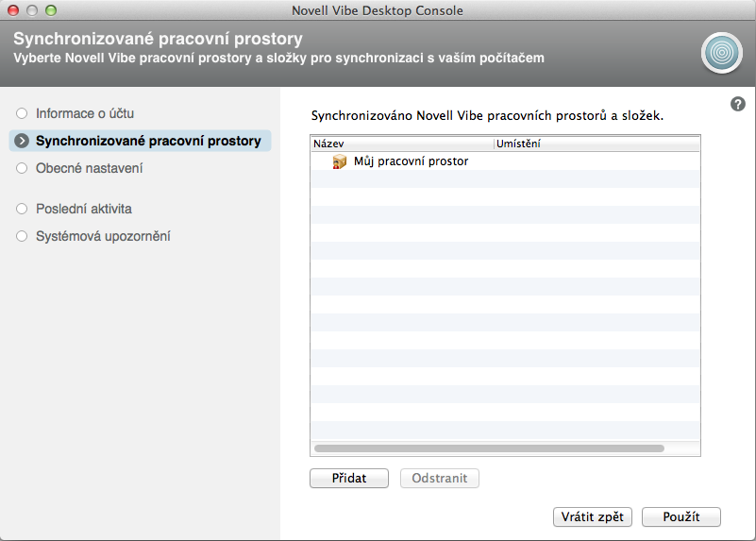Image resolution: width=756 pixels, height=541 pixels.
Task: Select the Obecné nastavení radio bullet
Action: (22, 169)
